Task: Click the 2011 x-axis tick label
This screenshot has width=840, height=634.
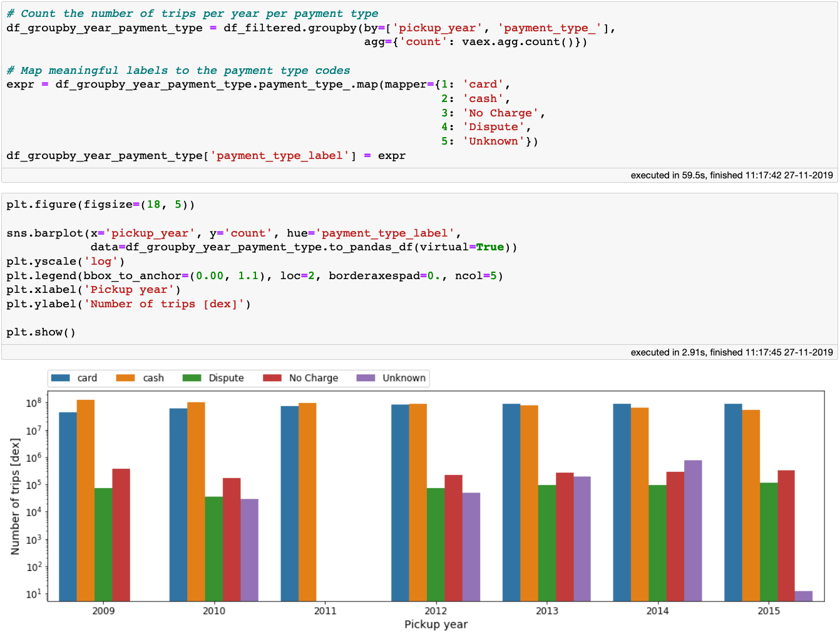Action: click(x=325, y=611)
